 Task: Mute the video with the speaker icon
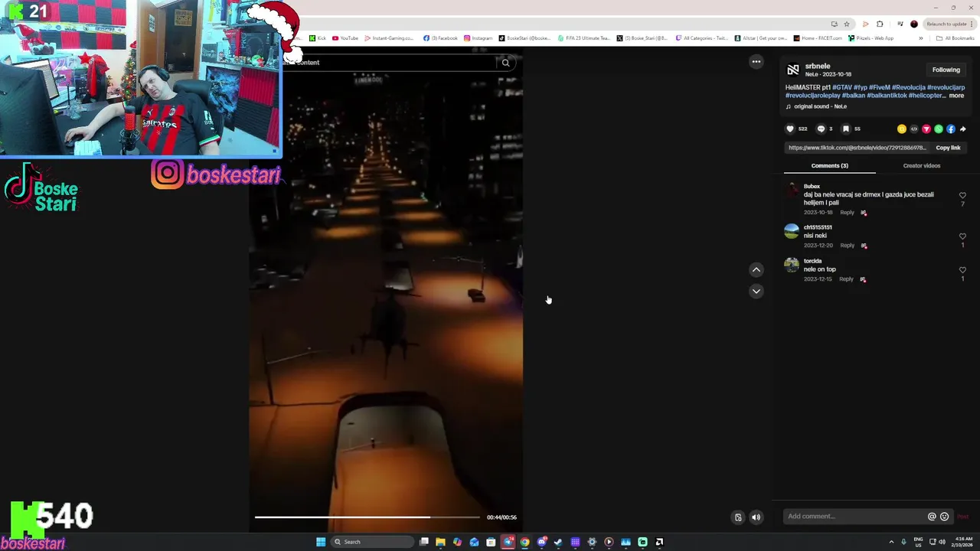pos(756,517)
